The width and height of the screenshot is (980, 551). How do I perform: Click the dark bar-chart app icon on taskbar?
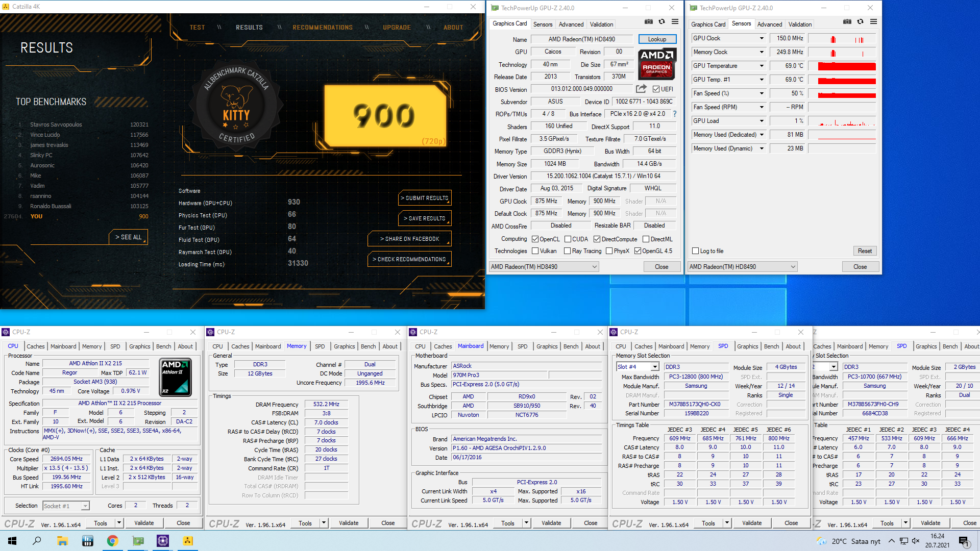pyautogui.click(x=87, y=541)
